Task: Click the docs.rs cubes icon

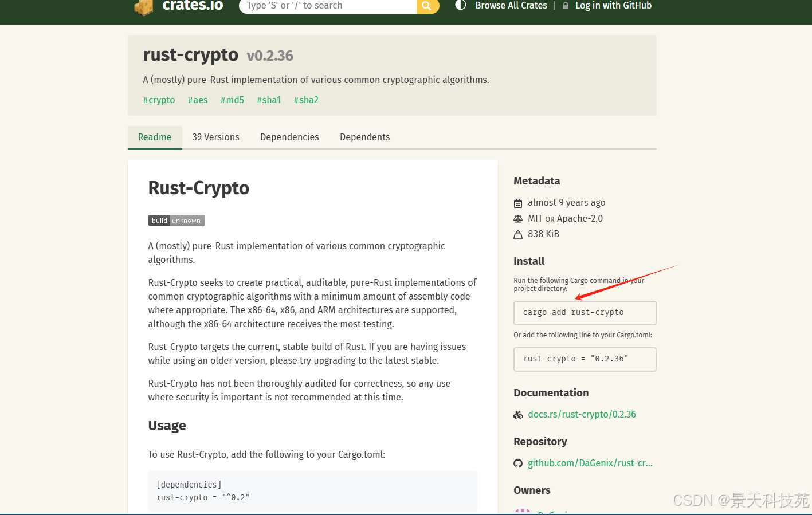Action: click(518, 415)
